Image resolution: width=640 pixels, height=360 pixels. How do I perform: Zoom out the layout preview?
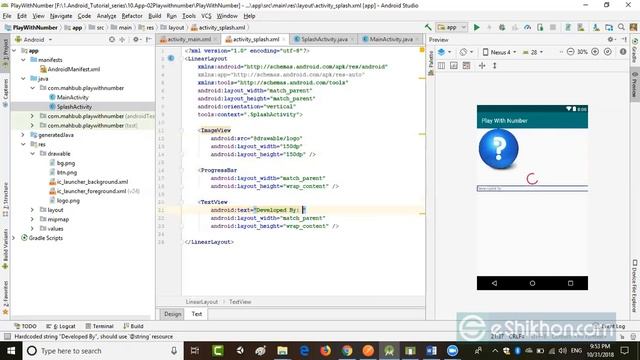click(x=571, y=52)
